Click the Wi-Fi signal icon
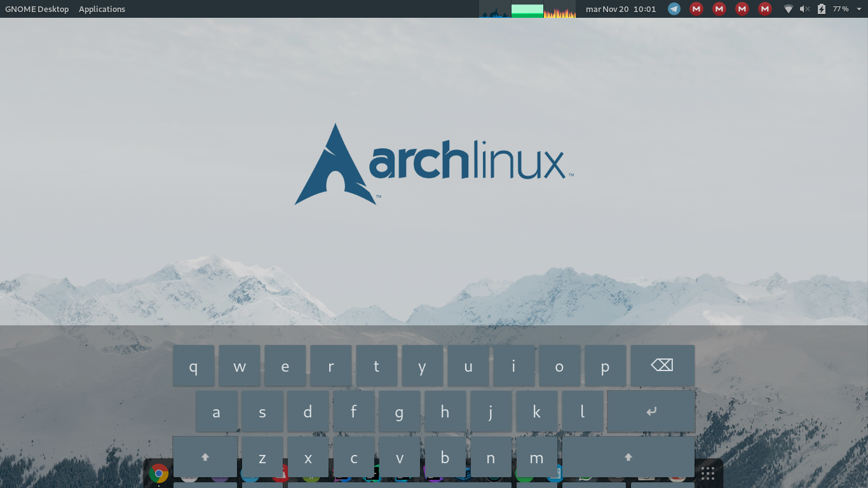 [789, 9]
